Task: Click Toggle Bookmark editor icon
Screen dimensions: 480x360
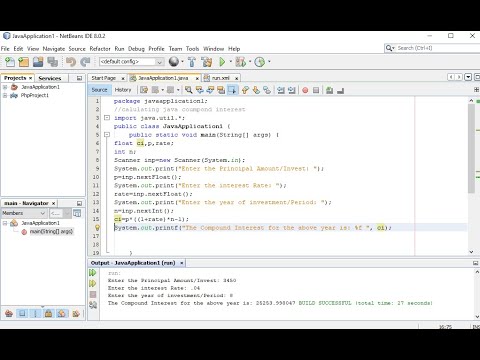Action: coord(267,90)
